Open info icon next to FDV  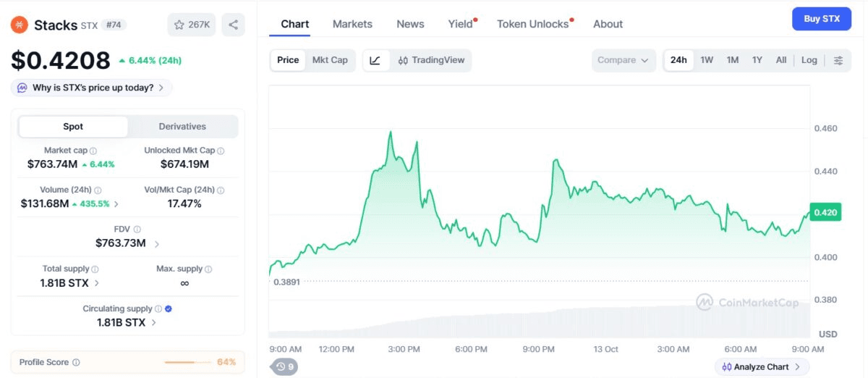[x=137, y=229]
